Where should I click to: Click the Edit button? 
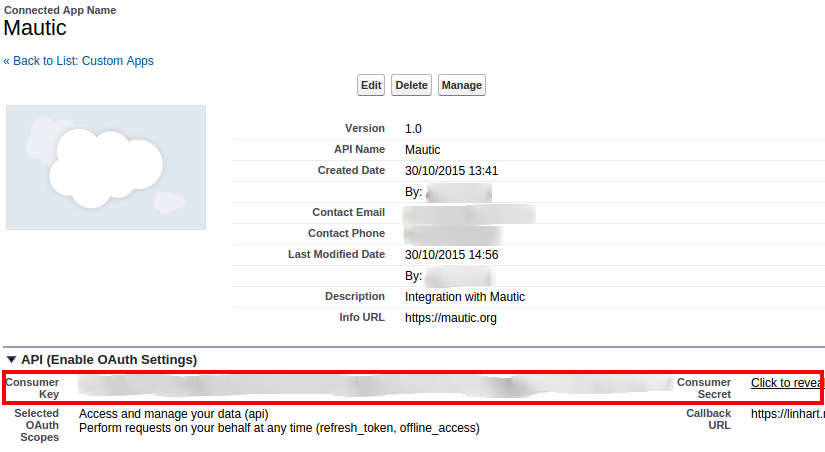371,86
